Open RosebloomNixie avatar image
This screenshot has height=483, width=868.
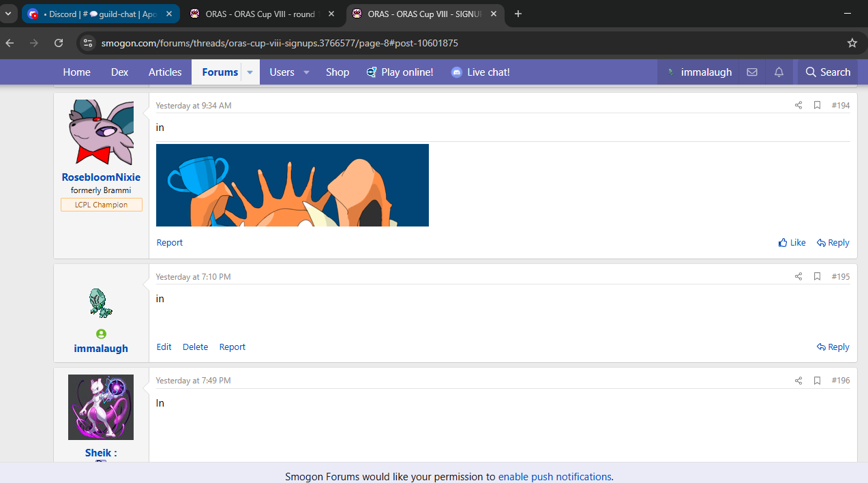pos(101,132)
